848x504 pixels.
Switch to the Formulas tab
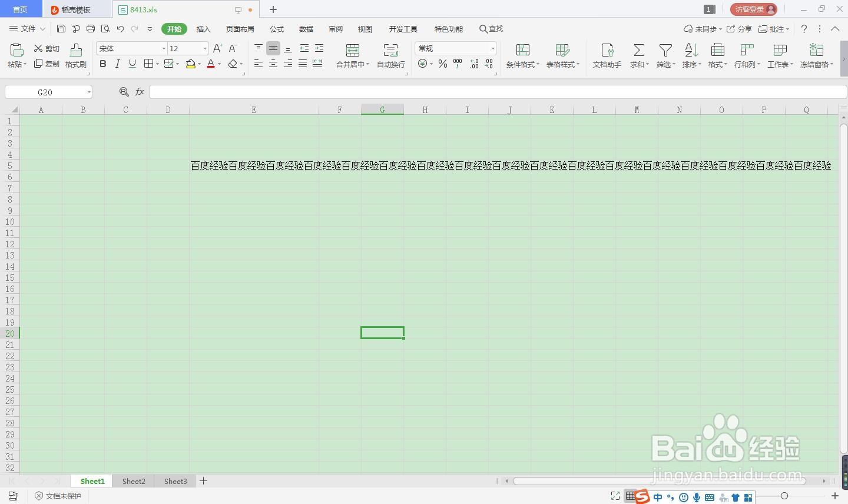tap(277, 29)
